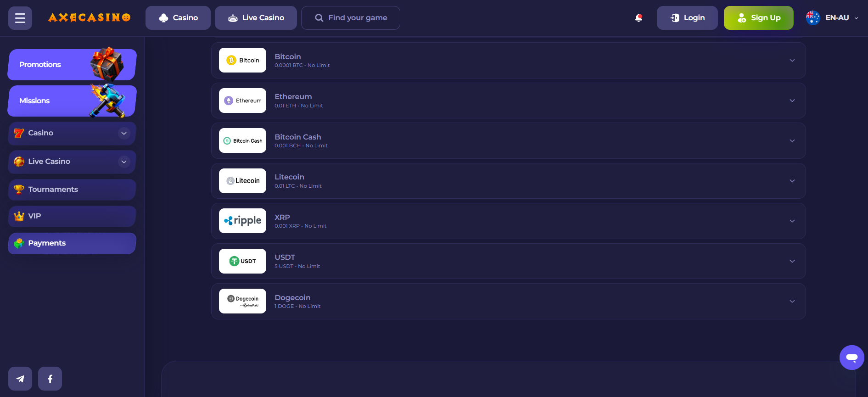The height and width of the screenshot is (397, 868).
Task: Go to VIP in the sidebar
Action: pyautogui.click(x=72, y=216)
